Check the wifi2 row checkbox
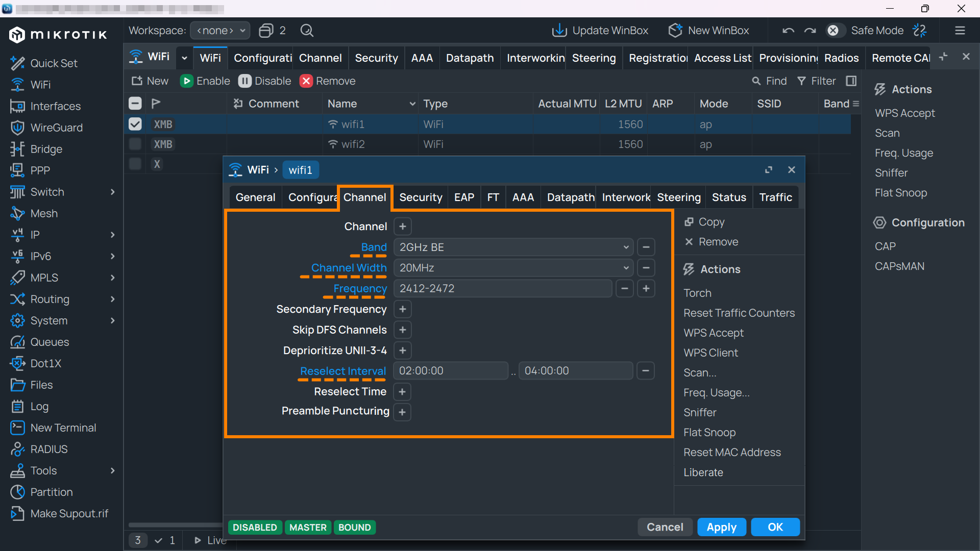Image resolution: width=980 pixels, height=551 pixels. click(135, 144)
